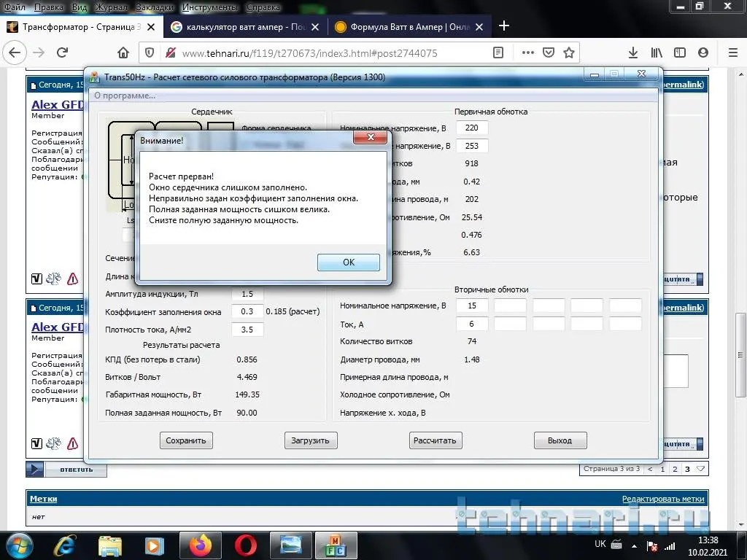Viewport: 747px width, 560px height.
Task: Open the Firefox hamburger menu
Action: coord(733,52)
